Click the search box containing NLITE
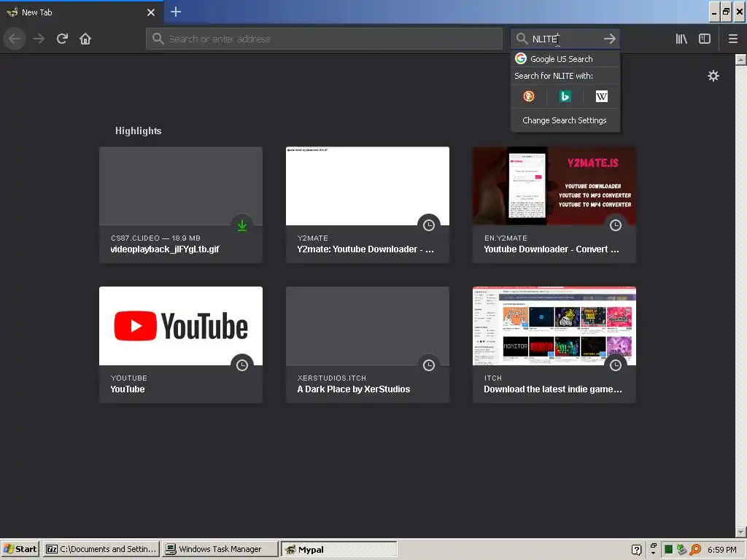Viewport: 747px width, 560px height. 565,39
